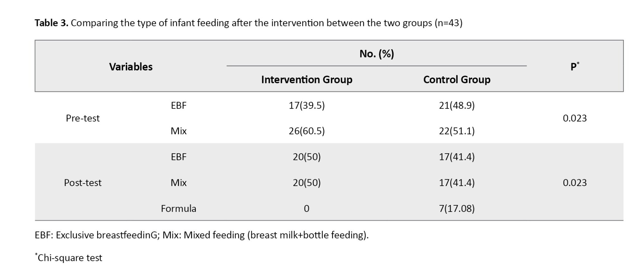This screenshot has width=644, height=272.
Task: Click the Pre-test EBF label
Action: pyautogui.click(x=178, y=105)
